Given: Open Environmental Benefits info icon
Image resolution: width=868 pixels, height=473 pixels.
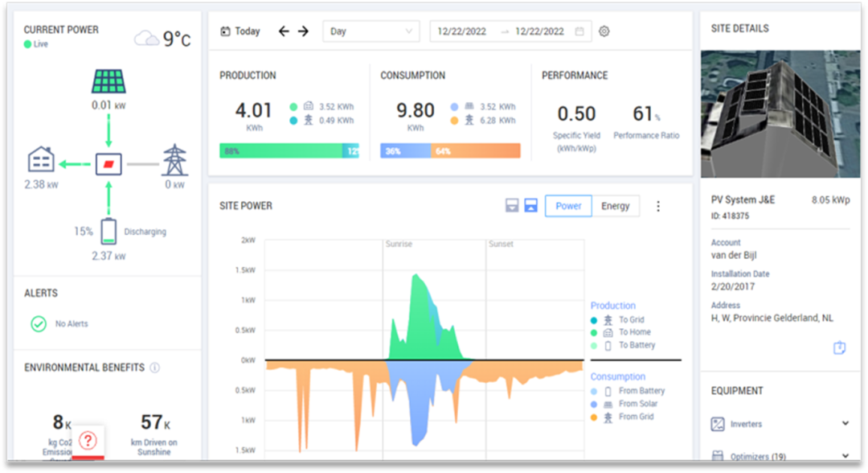Looking at the screenshot, I should tap(155, 368).
